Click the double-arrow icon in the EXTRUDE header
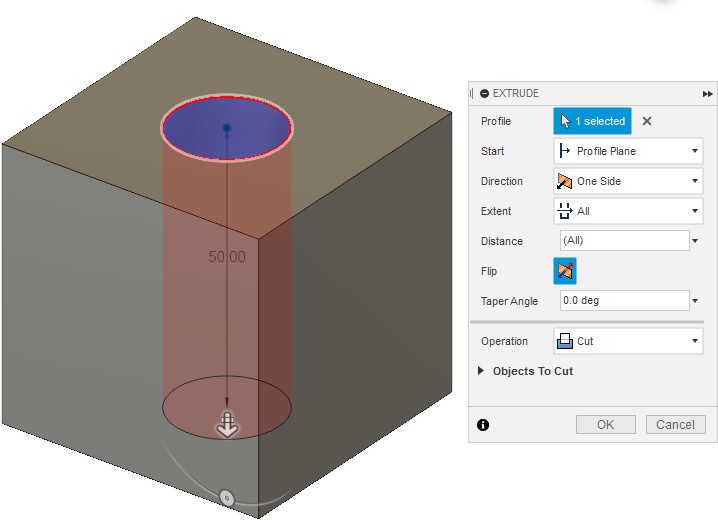 (708, 93)
